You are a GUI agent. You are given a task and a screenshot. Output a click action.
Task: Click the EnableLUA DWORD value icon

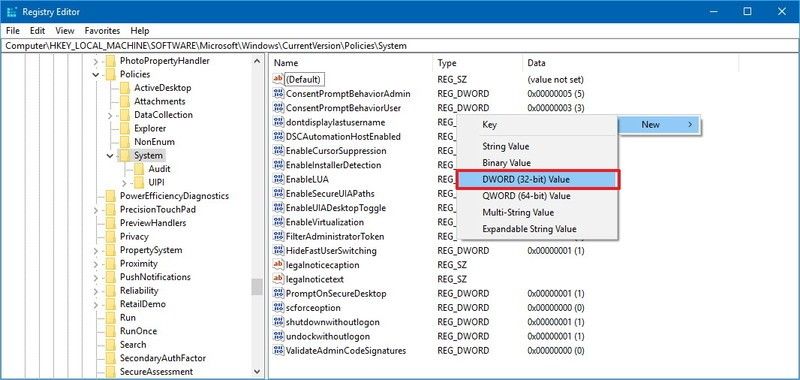tap(279, 179)
